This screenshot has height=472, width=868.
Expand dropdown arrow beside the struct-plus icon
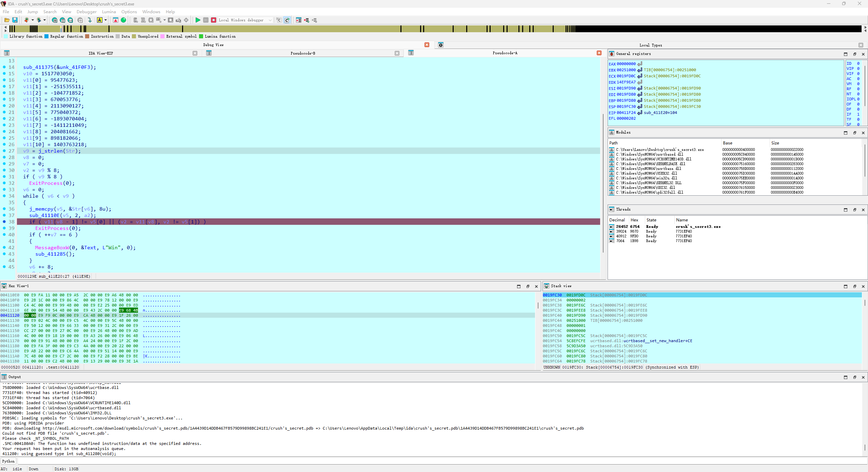coord(164,20)
